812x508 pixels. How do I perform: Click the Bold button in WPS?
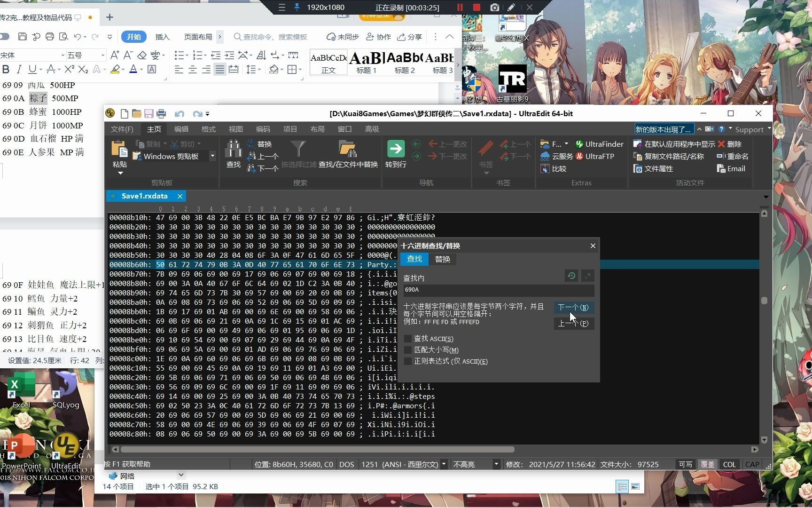(6, 70)
